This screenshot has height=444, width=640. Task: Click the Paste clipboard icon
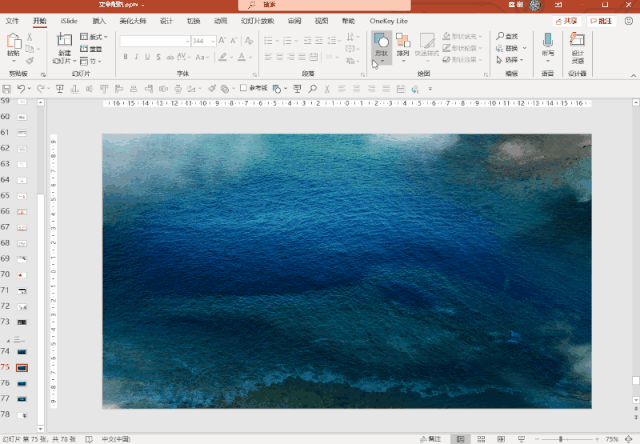coord(13,41)
